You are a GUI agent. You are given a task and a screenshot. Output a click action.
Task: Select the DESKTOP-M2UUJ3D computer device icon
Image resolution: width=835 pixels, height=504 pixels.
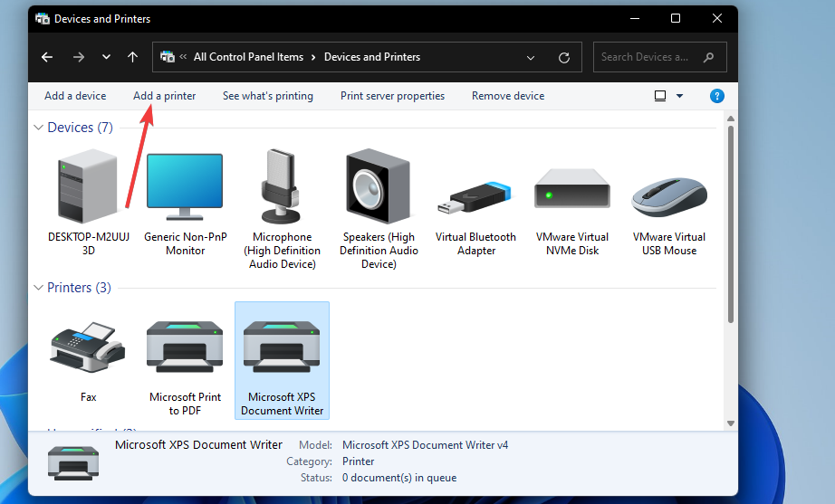[89, 188]
